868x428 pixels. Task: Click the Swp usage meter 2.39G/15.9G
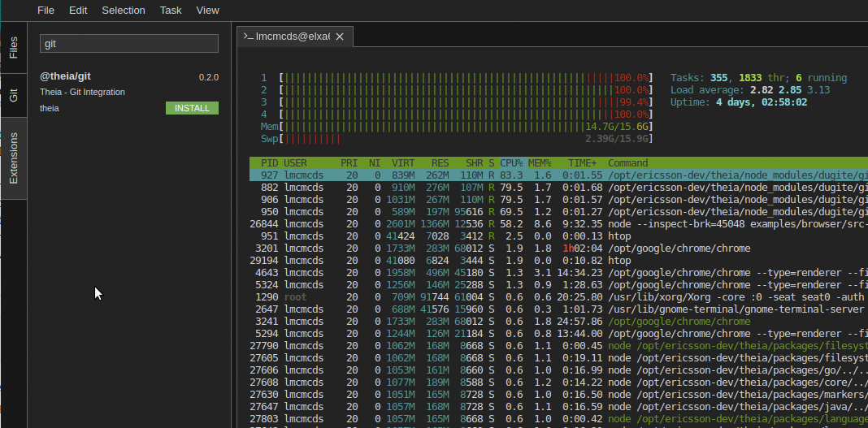coord(457,139)
